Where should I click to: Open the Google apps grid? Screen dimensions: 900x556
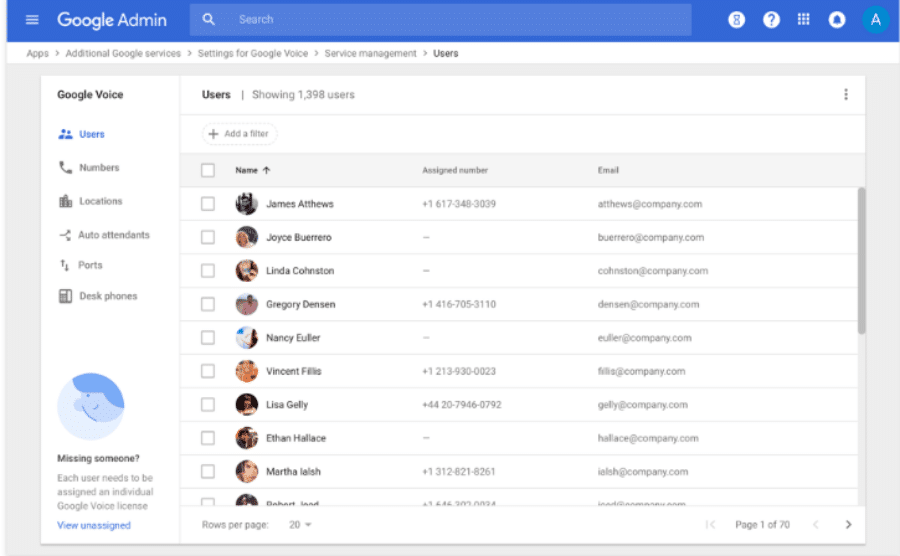[804, 20]
